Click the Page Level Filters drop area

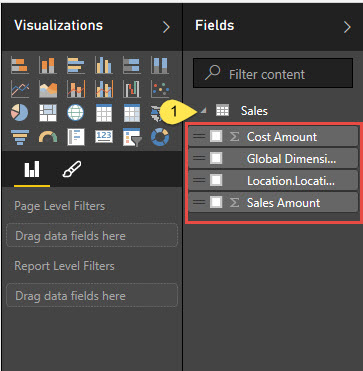(x=92, y=235)
